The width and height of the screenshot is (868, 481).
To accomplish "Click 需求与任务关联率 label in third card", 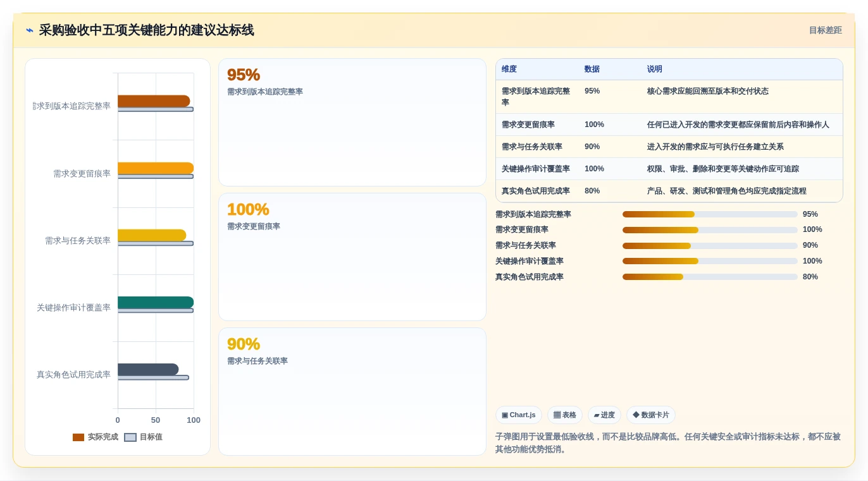I will [257, 362].
